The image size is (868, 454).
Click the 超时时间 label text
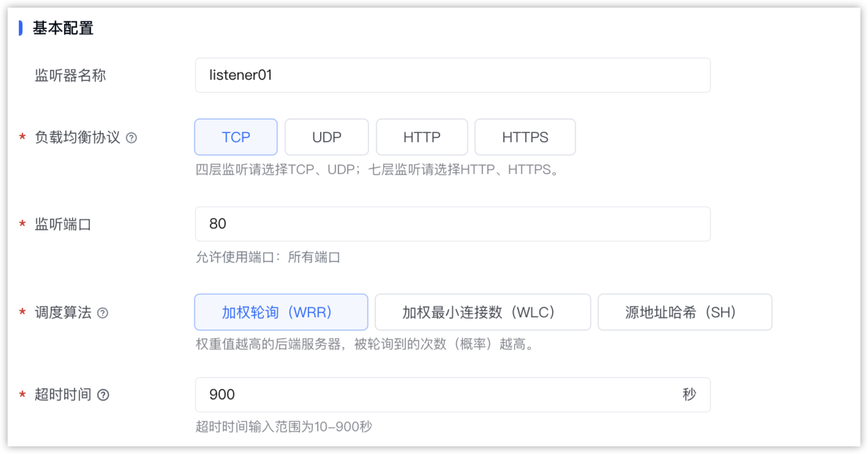(x=63, y=395)
